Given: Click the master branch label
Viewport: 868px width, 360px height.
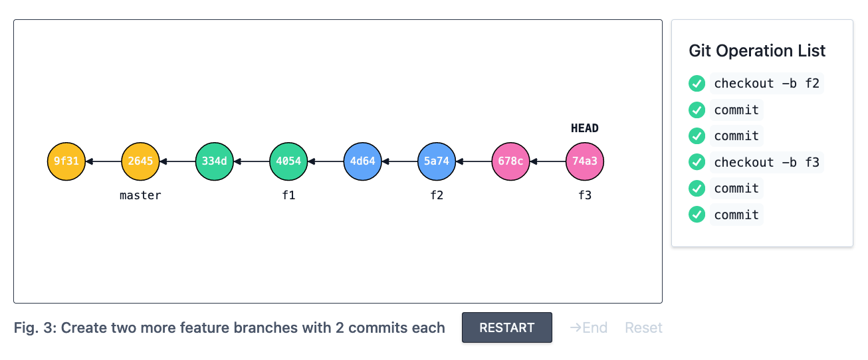Looking at the screenshot, I should (140, 195).
